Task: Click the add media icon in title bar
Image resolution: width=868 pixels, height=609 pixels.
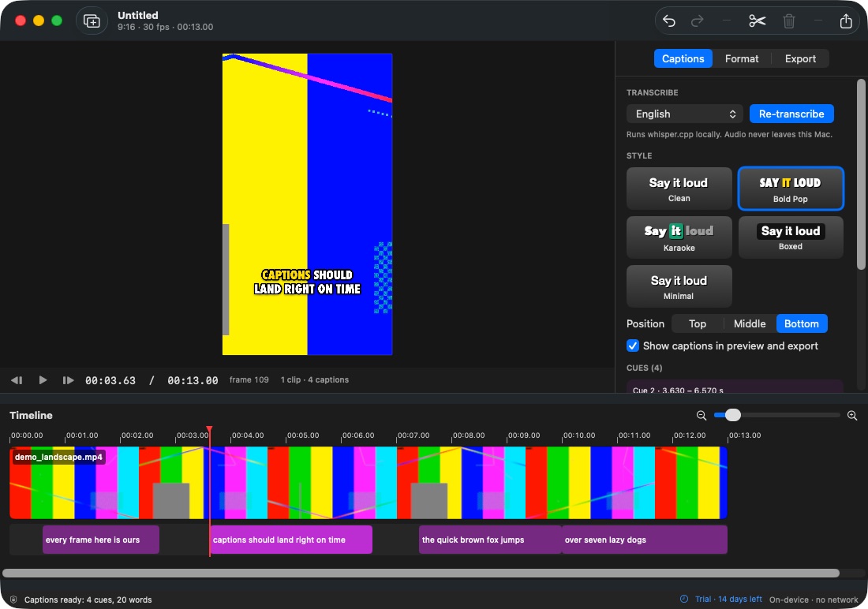Action: pos(92,21)
